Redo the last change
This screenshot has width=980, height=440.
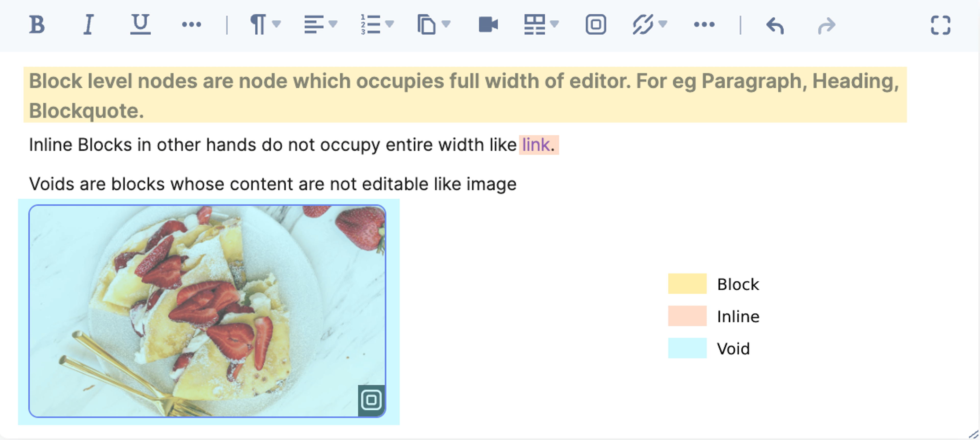pos(826,26)
